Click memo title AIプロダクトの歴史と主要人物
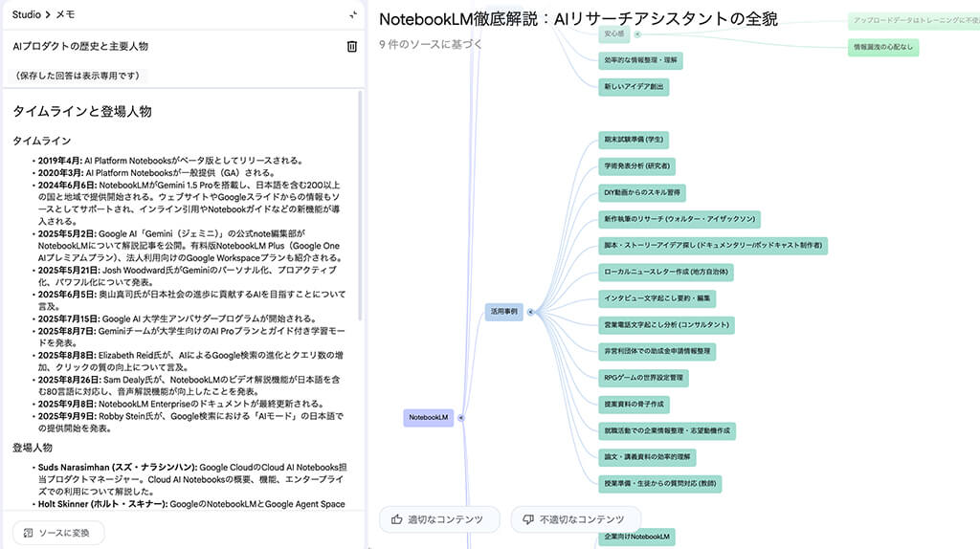The height and width of the screenshot is (549, 980). tap(80, 46)
